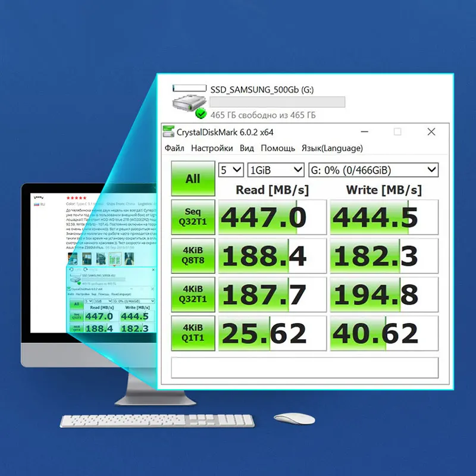Open the Язык(Language) menu in the large window

tap(332, 148)
